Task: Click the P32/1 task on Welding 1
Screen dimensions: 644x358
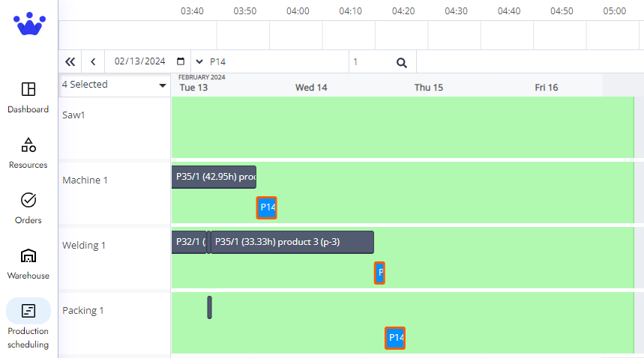Action: tap(188, 242)
